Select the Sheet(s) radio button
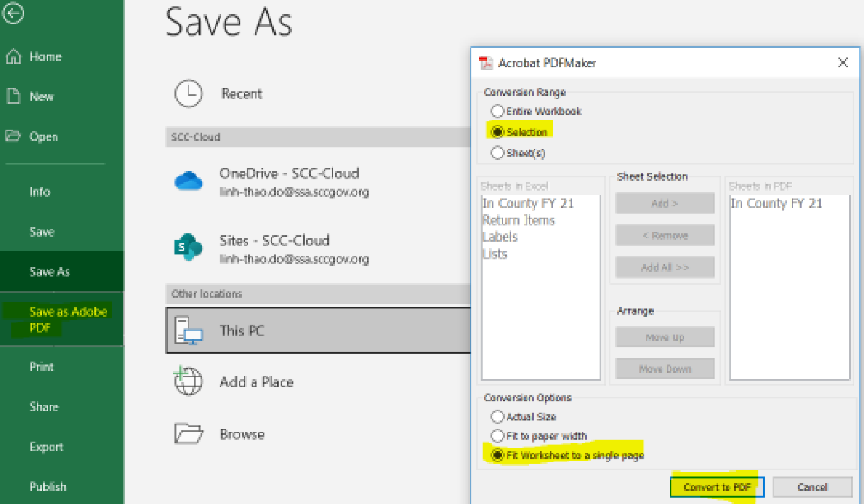 (497, 153)
